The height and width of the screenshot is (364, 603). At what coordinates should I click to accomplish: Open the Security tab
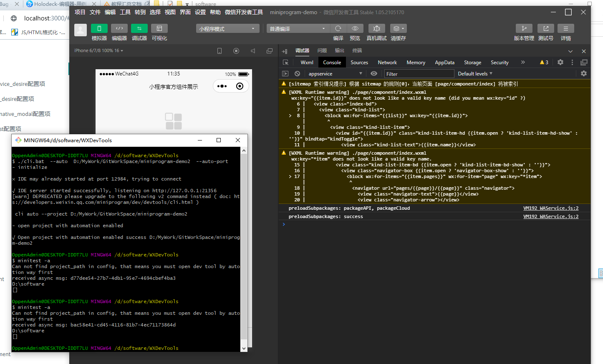(500, 63)
